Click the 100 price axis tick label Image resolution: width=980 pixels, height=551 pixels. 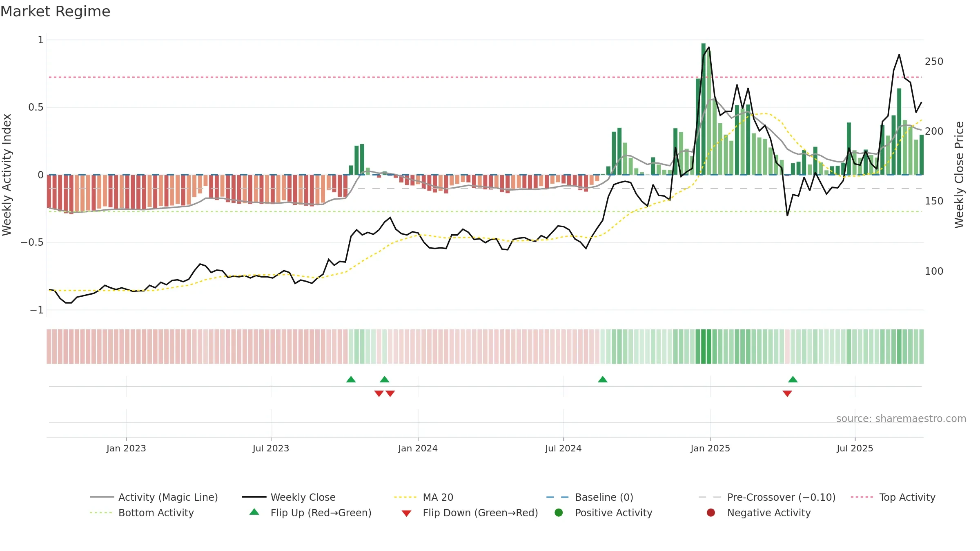pyautogui.click(x=934, y=271)
